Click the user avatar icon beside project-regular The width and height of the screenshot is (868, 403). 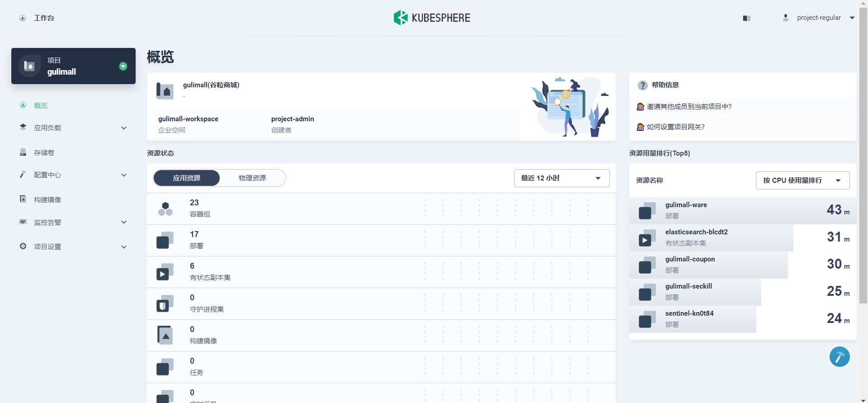(x=786, y=18)
